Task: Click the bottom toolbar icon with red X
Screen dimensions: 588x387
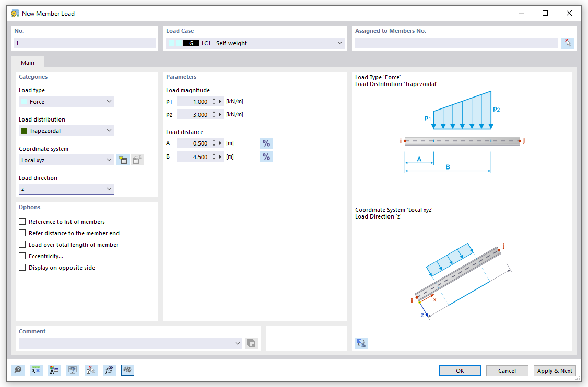Action: click(91, 370)
